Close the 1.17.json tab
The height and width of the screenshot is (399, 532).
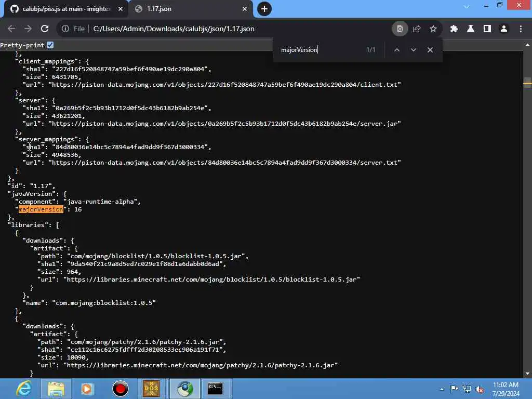(245, 9)
